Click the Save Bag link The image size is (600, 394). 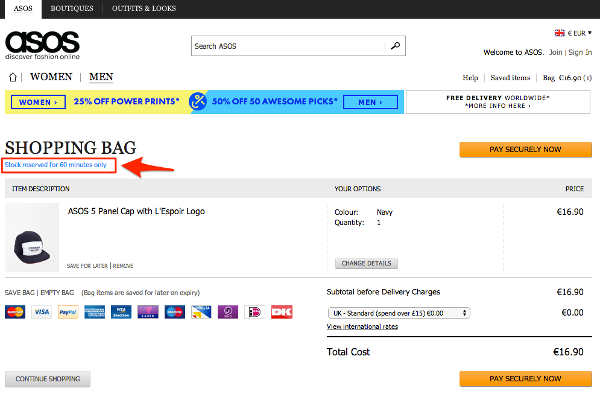[20, 293]
